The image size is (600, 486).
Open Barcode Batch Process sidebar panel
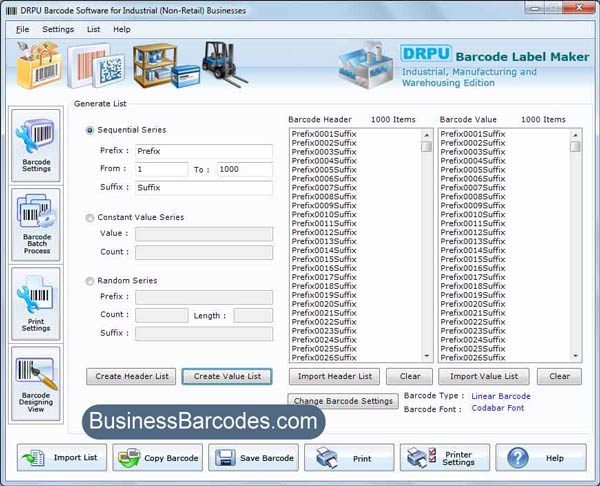click(x=36, y=225)
